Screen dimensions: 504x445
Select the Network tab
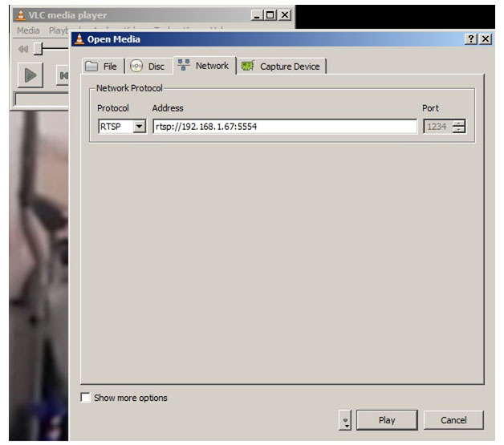pos(205,66)
